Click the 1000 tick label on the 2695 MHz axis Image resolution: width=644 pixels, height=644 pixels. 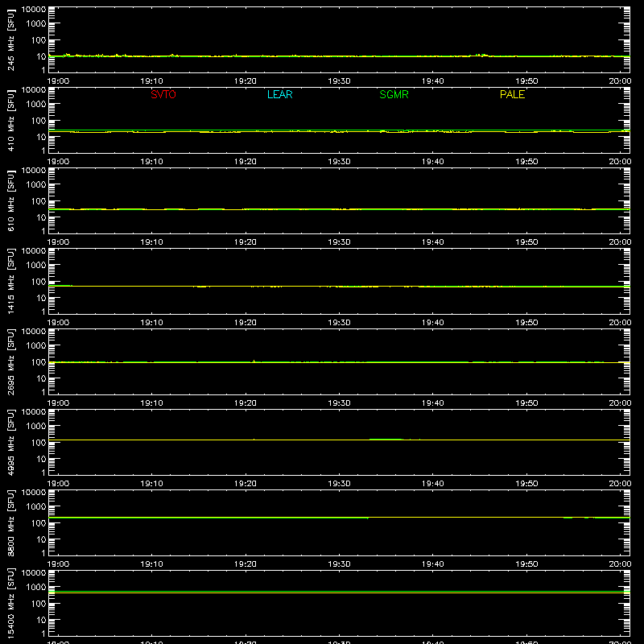[36, 346]
